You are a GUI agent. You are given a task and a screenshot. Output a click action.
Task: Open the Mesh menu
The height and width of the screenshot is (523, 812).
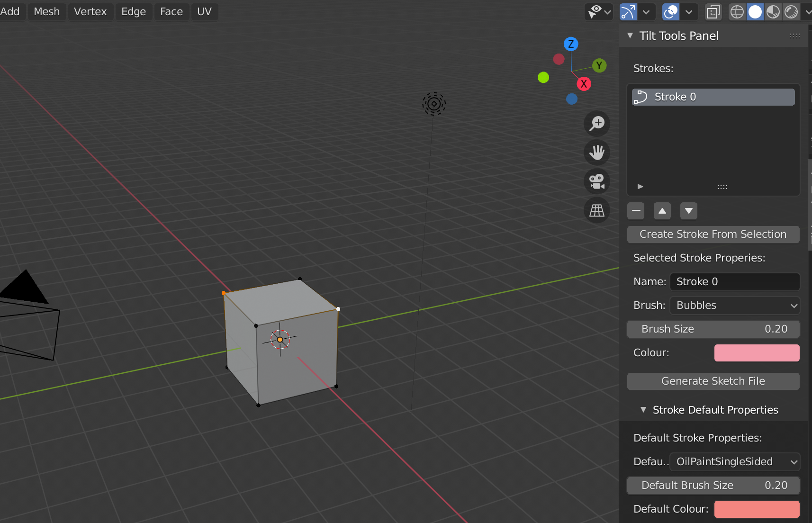pyautogui.click(x=46, y=12)
